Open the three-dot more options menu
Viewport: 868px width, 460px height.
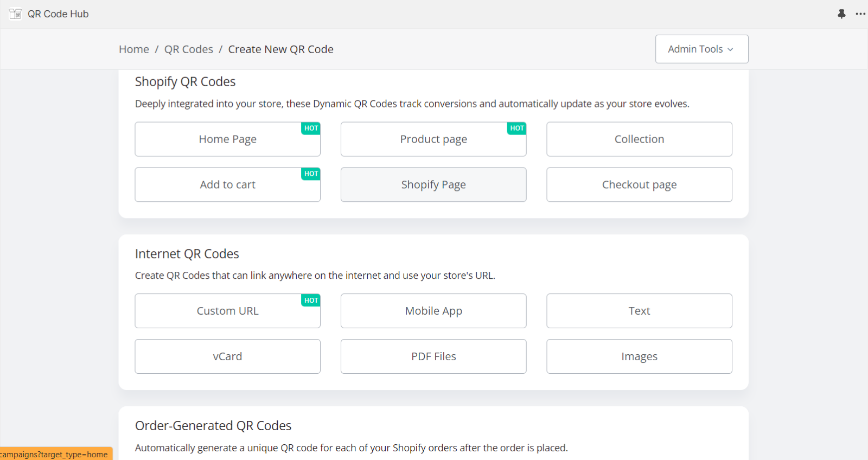point(860,14)
